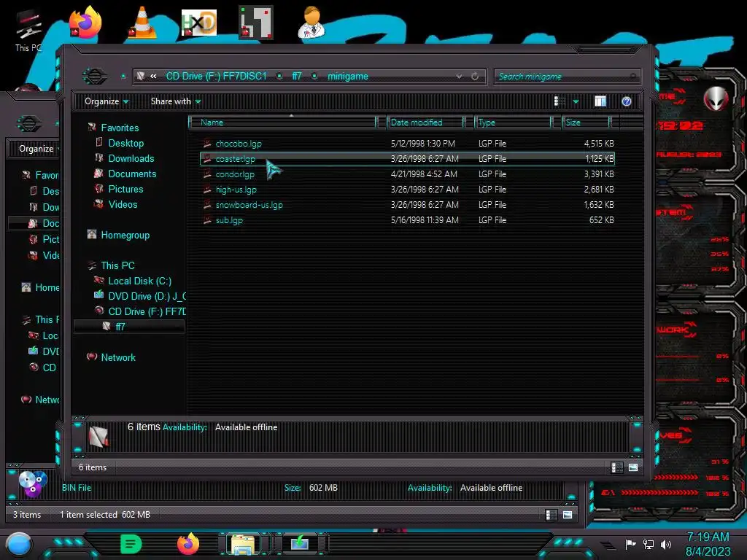This screenshot has height=560, width=747.
Task: Open the This PC desktop icon
Action: (28, 31)
